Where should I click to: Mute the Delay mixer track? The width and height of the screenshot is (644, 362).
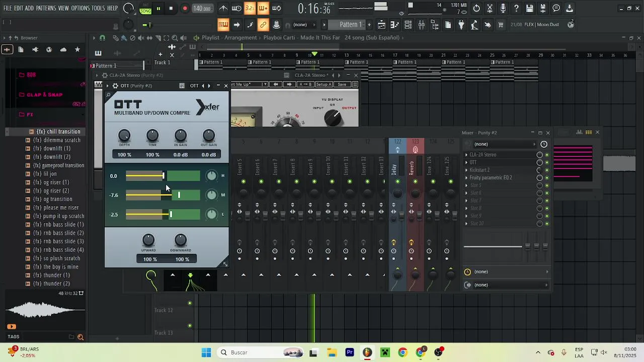tap(397, 181)
